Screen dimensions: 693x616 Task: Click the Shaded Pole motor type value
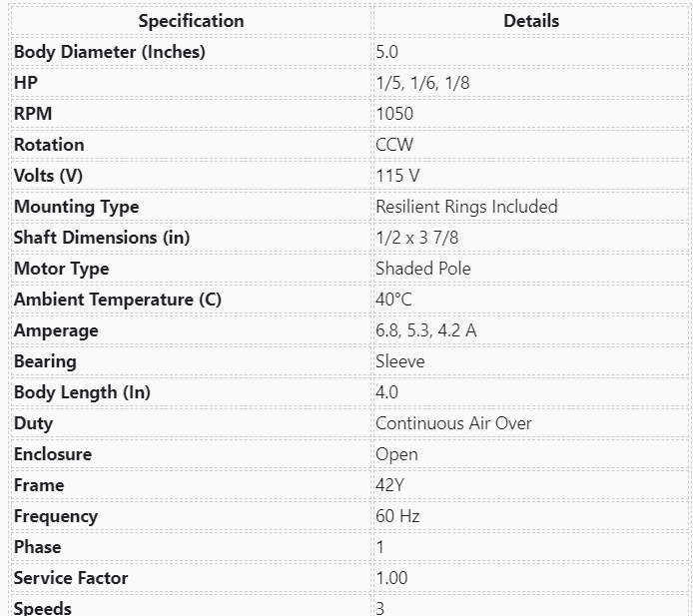pyautogui.click(x=423, y=269)
